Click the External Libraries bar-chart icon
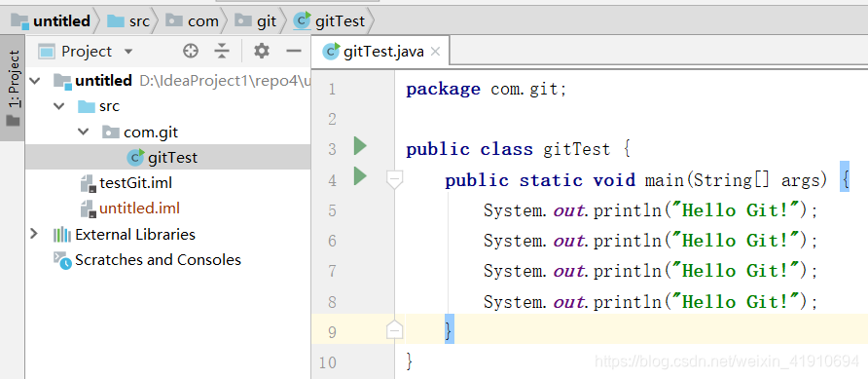 pyautogui.click(x=62, y=235)
